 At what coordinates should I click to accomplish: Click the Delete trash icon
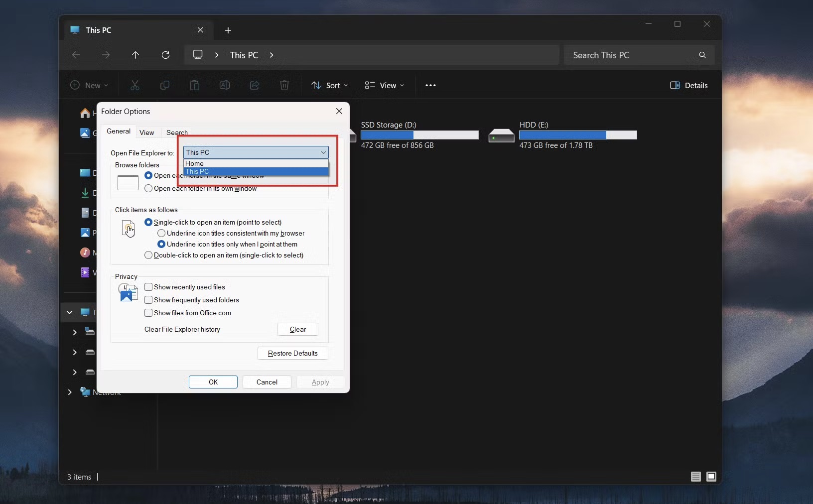click(x=284, y=85)
